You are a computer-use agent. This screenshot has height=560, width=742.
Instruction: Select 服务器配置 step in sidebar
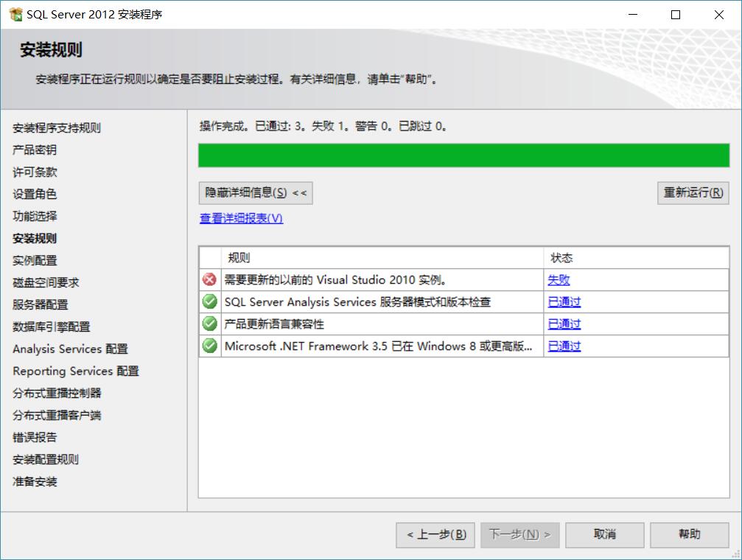point(41,305)
